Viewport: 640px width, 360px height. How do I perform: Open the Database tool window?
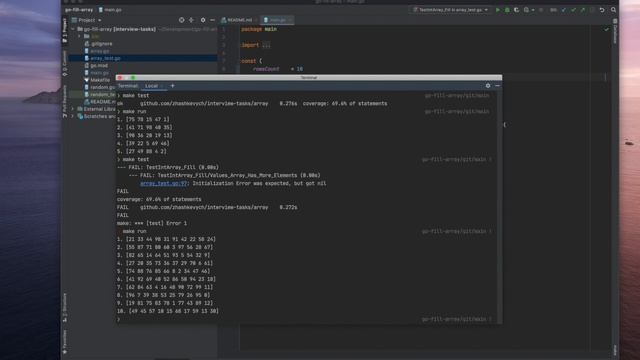pyautogui.click(x=615, y=31)
